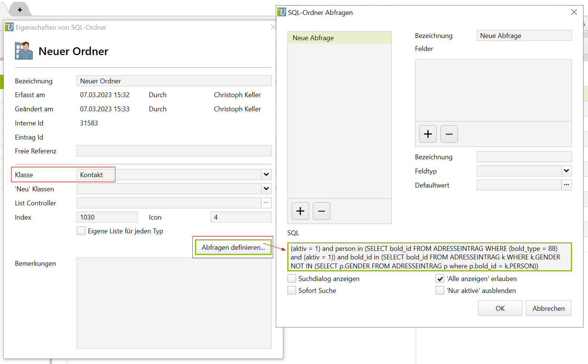Toggle Eigene Liste für jeden Typ
The height and width of the screenshot is (364, 588).
81,231
